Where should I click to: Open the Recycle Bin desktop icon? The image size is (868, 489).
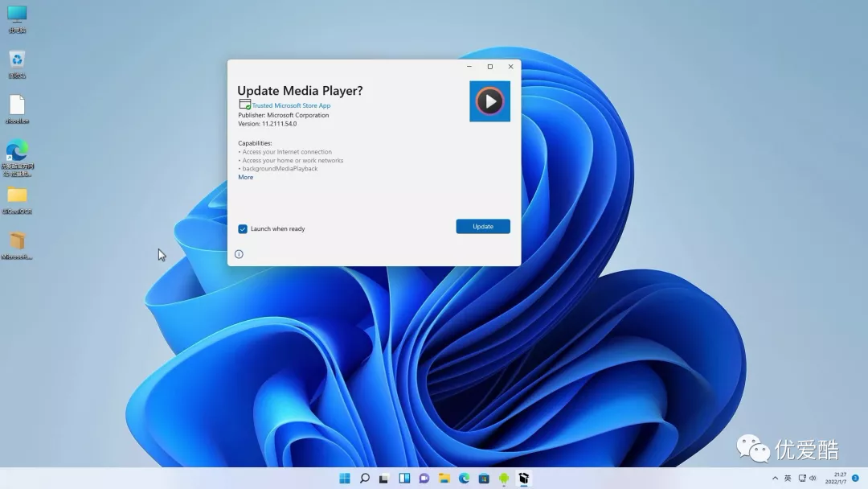click(x=17, y=64)
